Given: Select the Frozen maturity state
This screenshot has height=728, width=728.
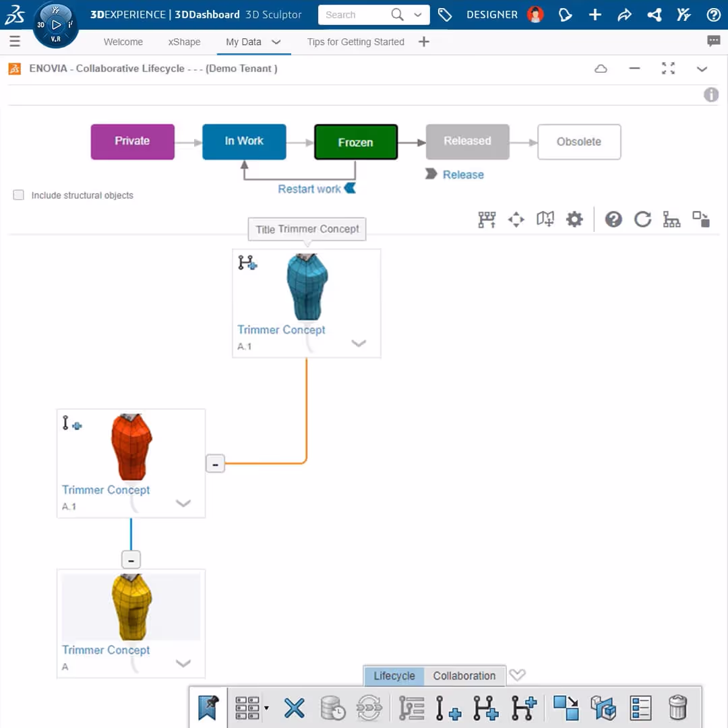Looking at the screenshot, I should [356, 142].
